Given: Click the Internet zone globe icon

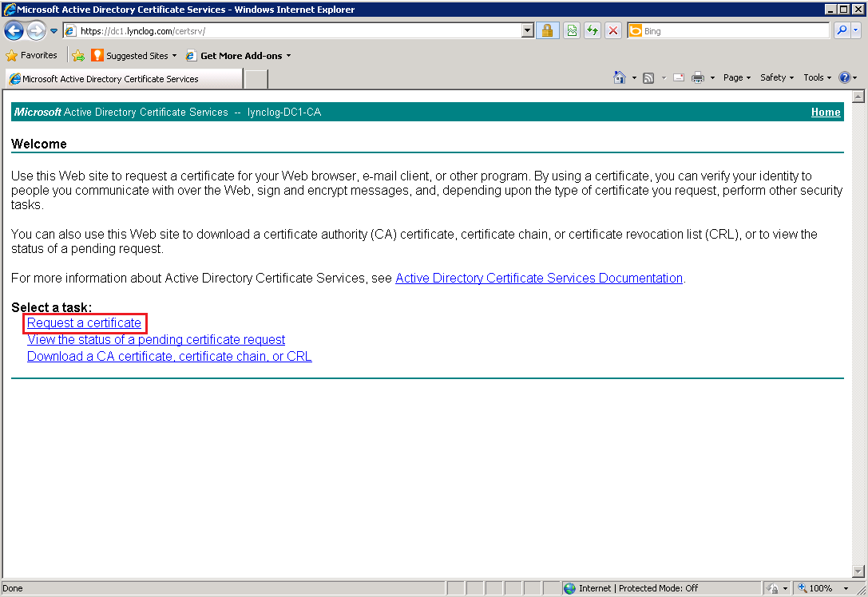Looking at the screenshot, I should 569,588.
